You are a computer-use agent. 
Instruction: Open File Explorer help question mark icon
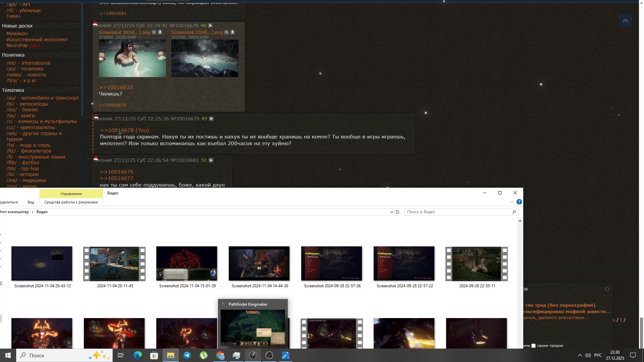click(519, 202)
